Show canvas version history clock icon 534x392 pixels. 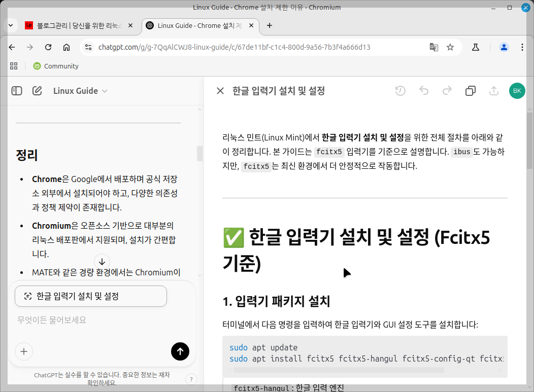pos(400,91)
